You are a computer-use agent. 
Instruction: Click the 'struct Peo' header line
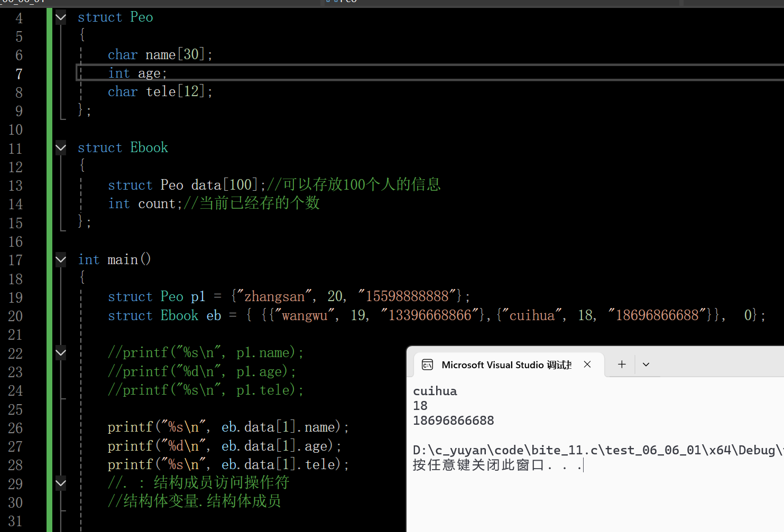(x=115, y=17)
